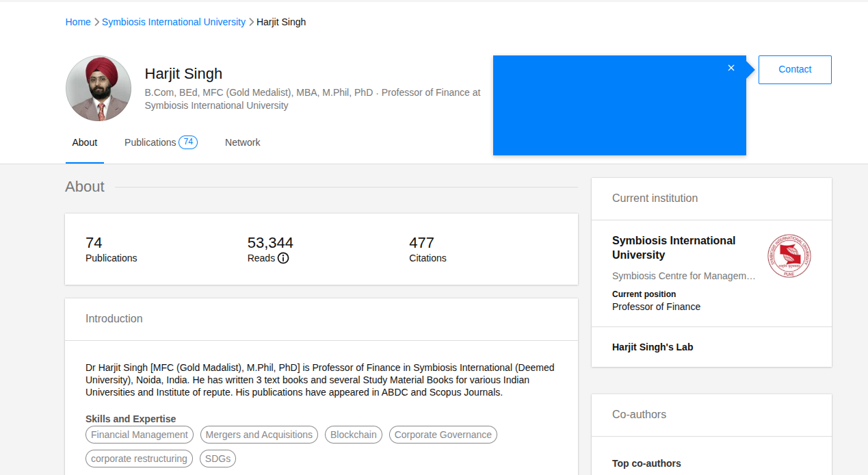The width and height of the screenshot is (868, 475).
Task: Select the SDGs skill tag
Action: point(218,459)
